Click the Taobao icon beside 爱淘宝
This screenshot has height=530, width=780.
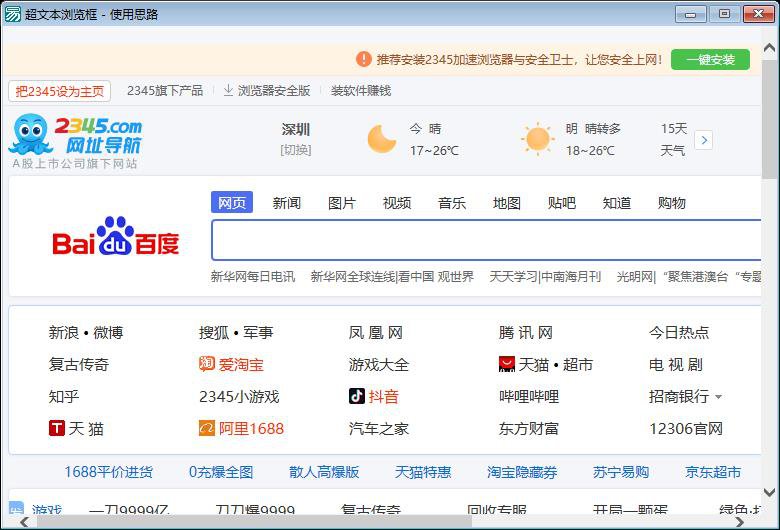tap(207, 365)
